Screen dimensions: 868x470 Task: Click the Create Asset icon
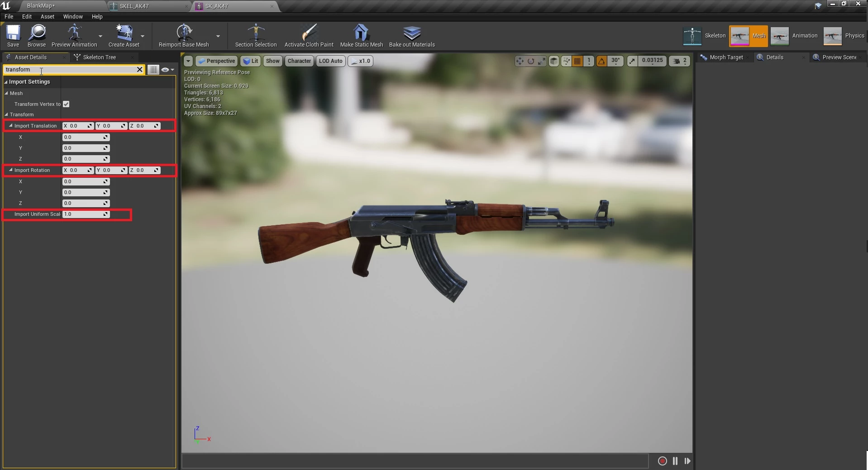pyautogui.click(x=124, y=35)
